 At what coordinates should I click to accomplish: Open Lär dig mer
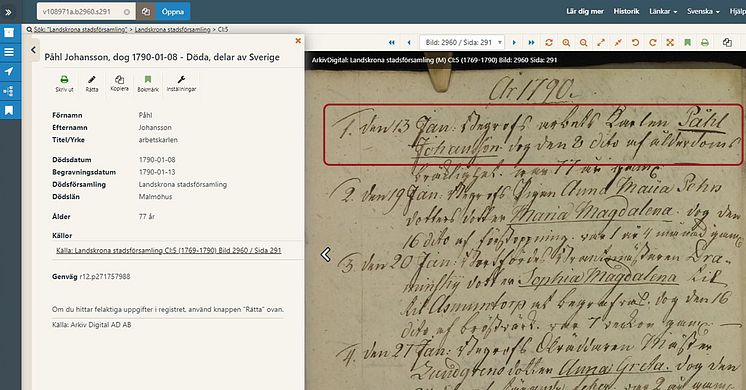coord(585,11)
